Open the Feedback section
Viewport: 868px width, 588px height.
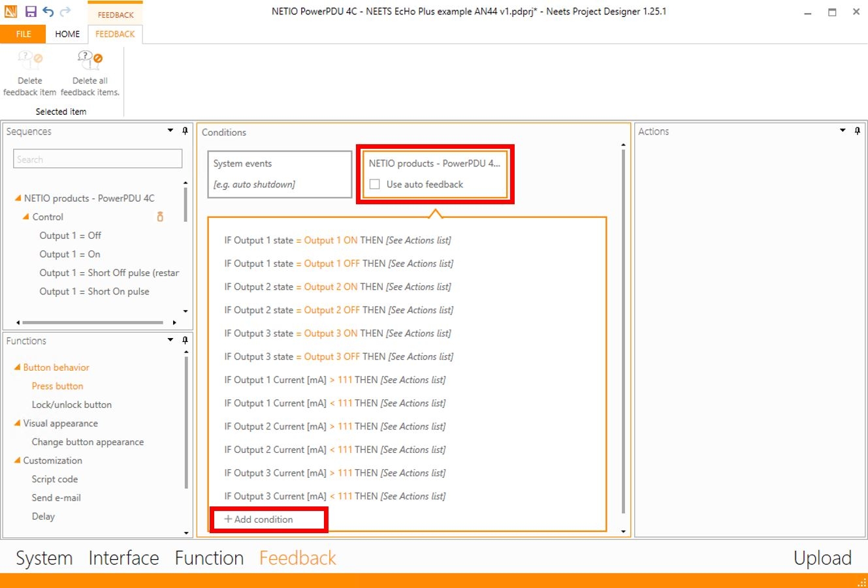pos(298,558)
